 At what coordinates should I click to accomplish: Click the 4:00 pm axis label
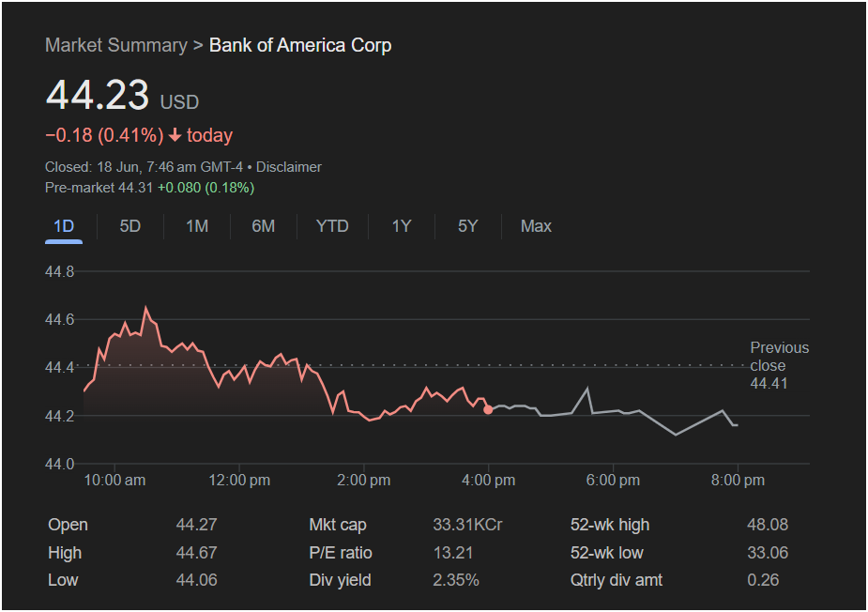488,481
